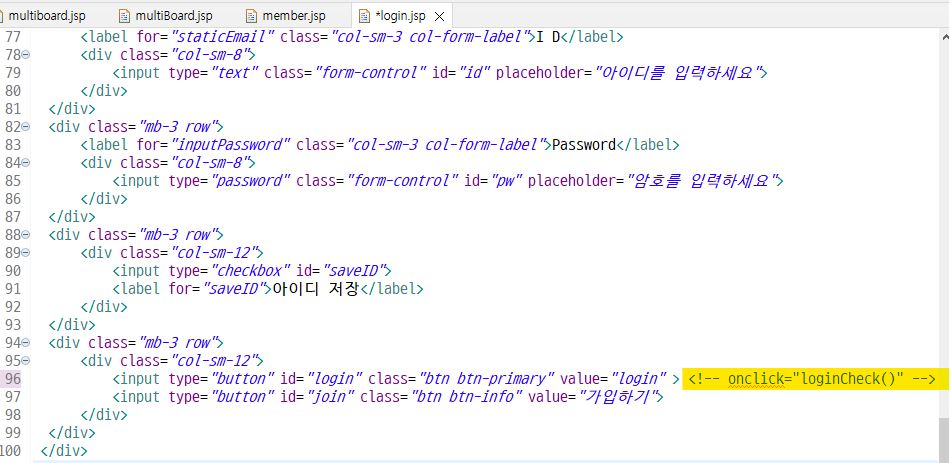This screenshot has height=463, width=951.
Task: Click the "아이디를 입력하세요" placeholder text
Action: [x=676, y=73]
